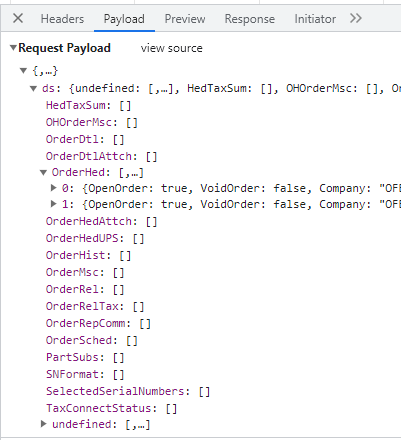Select the OrderDtlAttch: [] row
Image resolution: width=401 pixels, height=440 pixels.
coord(101,156)
